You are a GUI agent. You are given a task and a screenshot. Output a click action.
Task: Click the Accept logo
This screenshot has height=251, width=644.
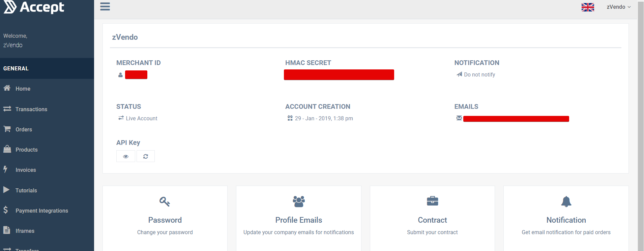[34, 7]
